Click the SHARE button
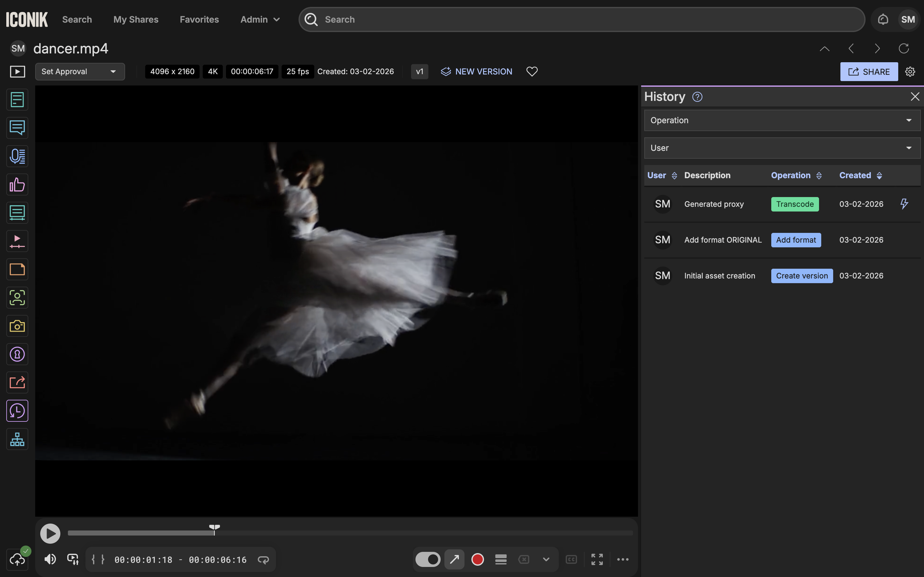924x577 pixels. click(x=869, y=71)
